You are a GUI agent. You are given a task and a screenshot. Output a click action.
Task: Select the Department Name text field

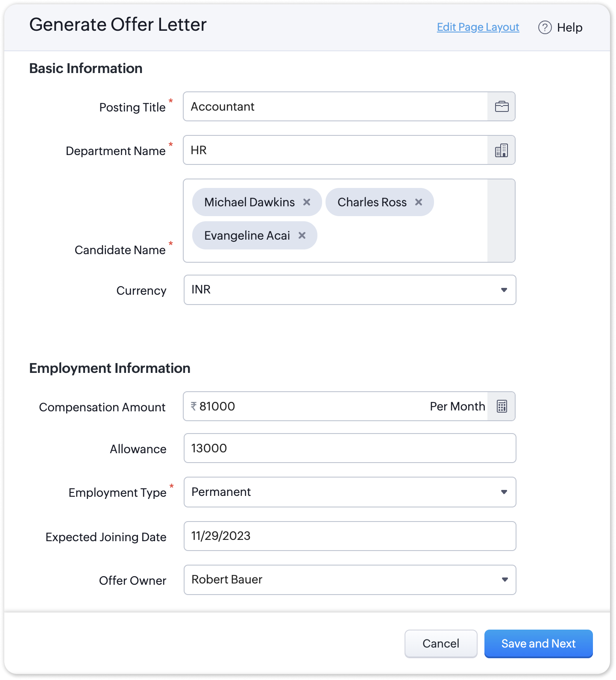coord(335,150)
